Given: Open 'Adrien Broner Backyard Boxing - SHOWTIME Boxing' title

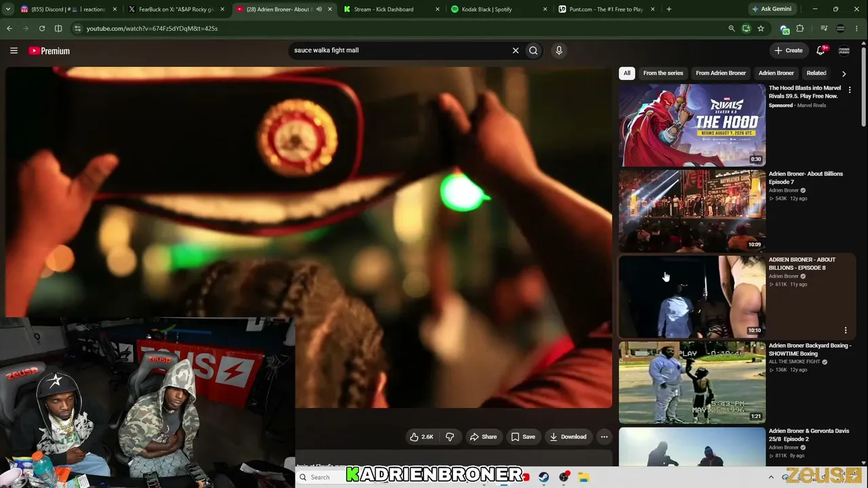Looking at the screenshot, I should point(810,350).
